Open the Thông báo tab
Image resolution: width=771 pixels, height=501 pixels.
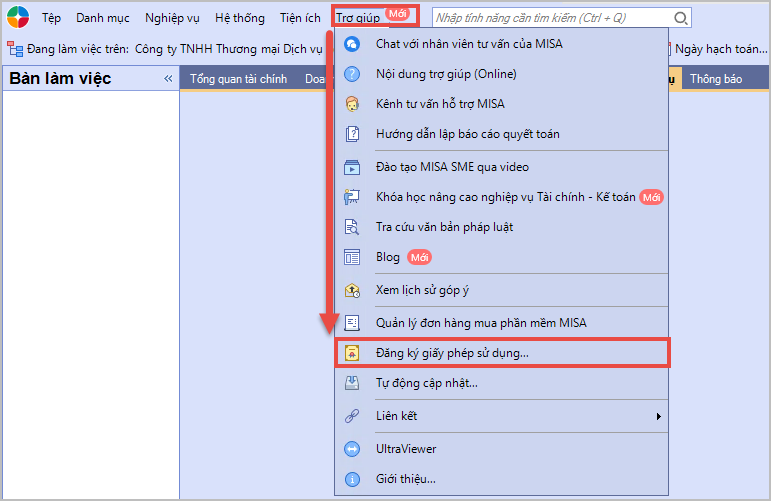click(x=715, y=79)
